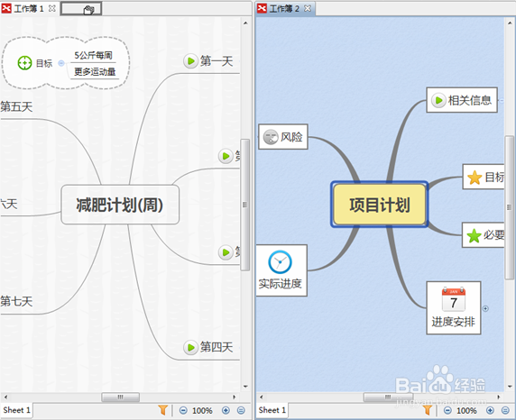Click scroll-left arrow in workbook 2
Screen dimensions: 516x420
[x=262, y=397]
